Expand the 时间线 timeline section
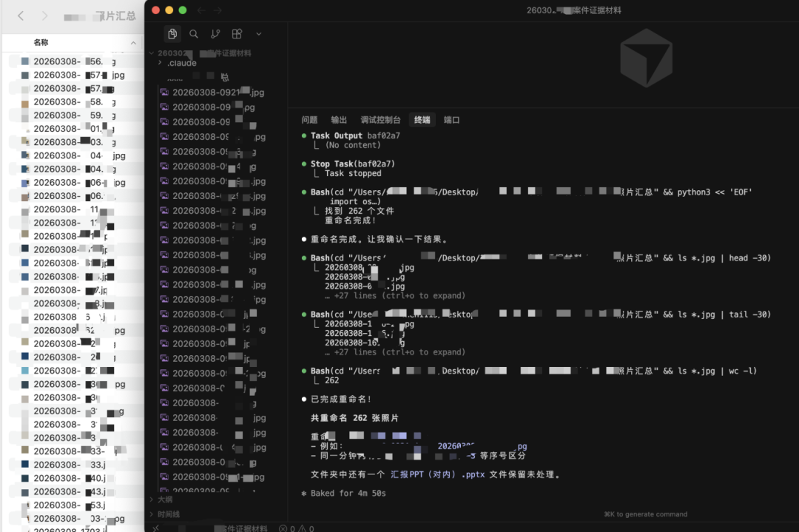The height and width of the screenshot is (532, 799). pyautogui.click(x=152, y=514)
